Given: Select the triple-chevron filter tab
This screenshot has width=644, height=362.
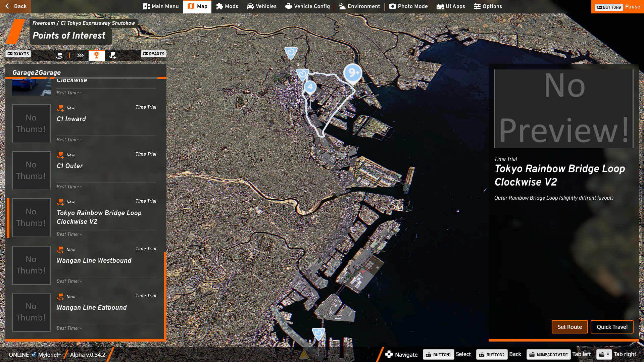Looking at the screenshot, I should (80, 55).
